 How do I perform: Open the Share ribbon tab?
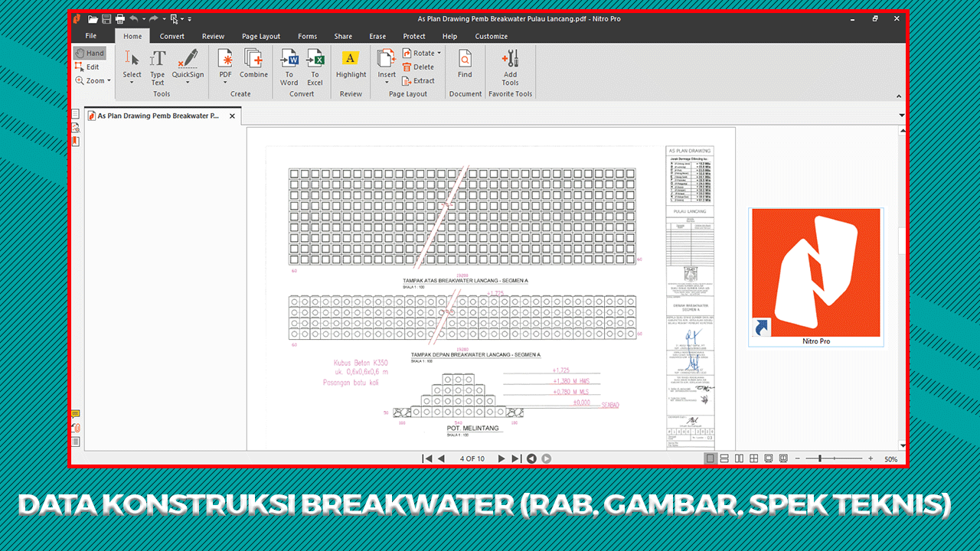click(x=343, y=36)
